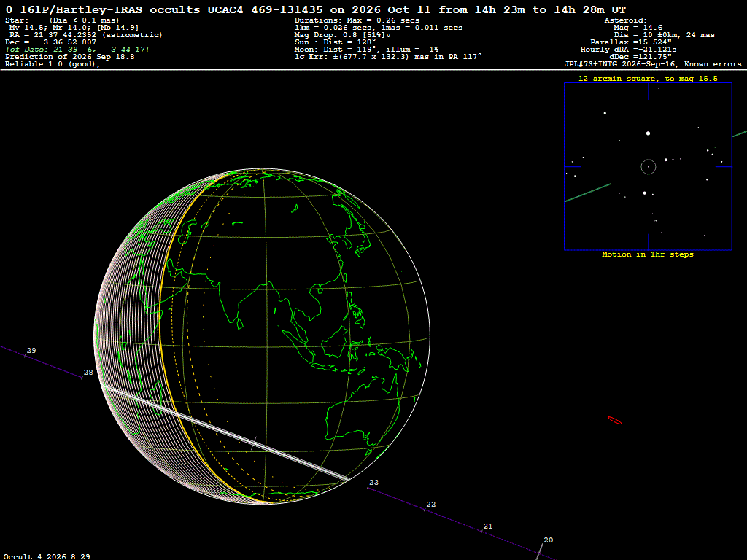The width and height of the screenshot is (747, 560).
Task: Click time marker 29 on the path
Action: point(31,351)
